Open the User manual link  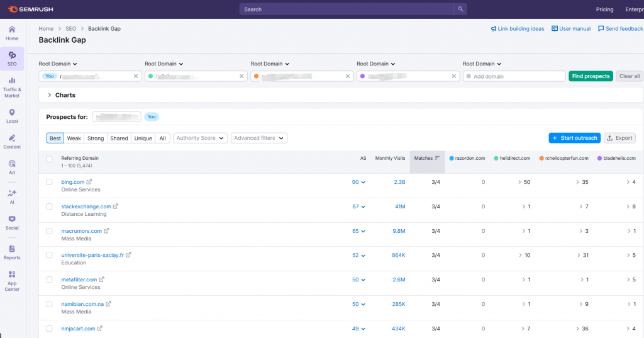point(571,29)
